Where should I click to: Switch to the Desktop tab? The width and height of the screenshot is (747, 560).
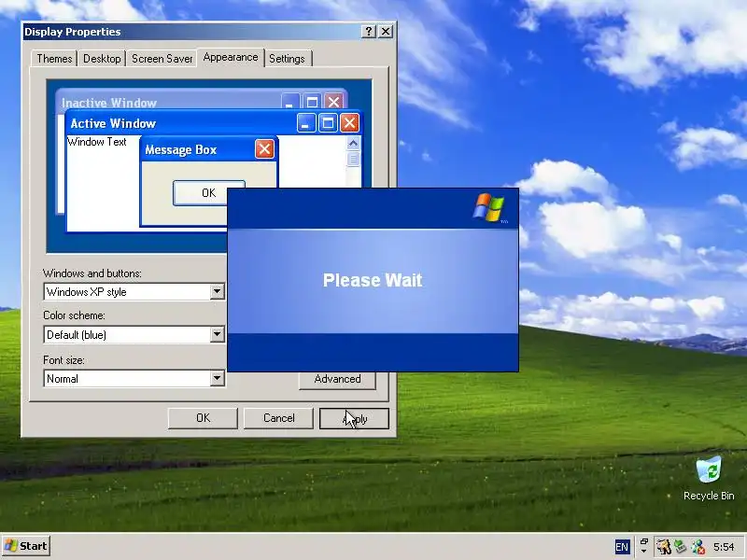pyautogui.click(x=102, y=59)
